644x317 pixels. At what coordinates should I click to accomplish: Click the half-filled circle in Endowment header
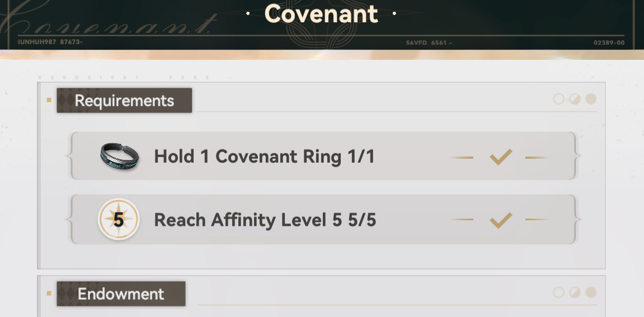[x=575, y=292]
